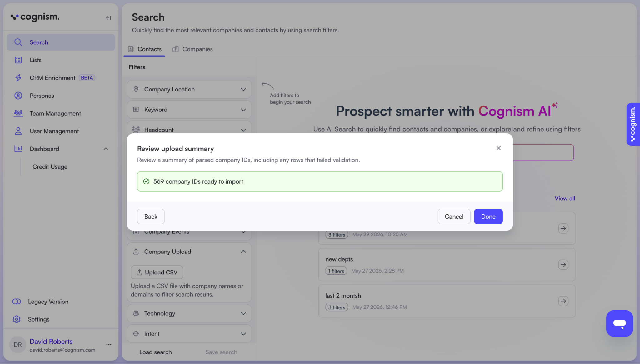Click the Cognism side tab on right edge
Screen dimensions: 640x364
pos(633,124)
